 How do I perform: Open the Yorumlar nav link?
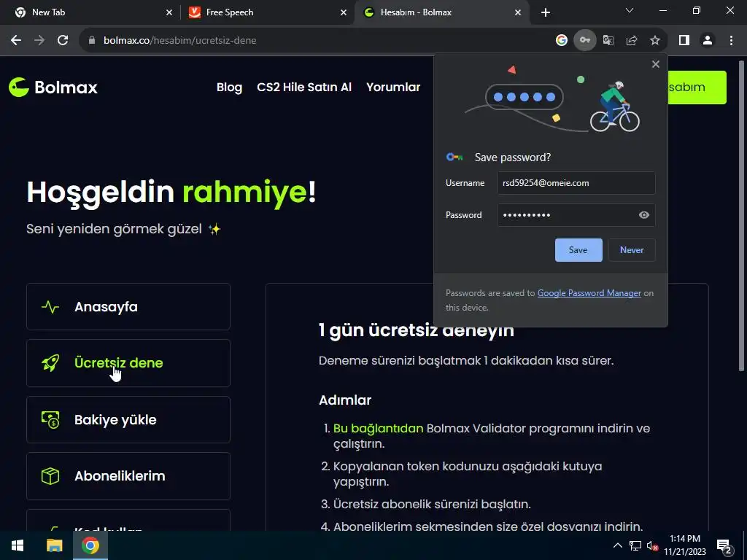pyautogui.click(x=393, y=87)
